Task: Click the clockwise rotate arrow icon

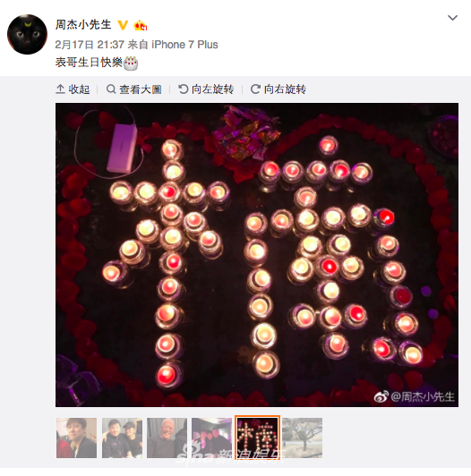Action: [x=255, y=89]
